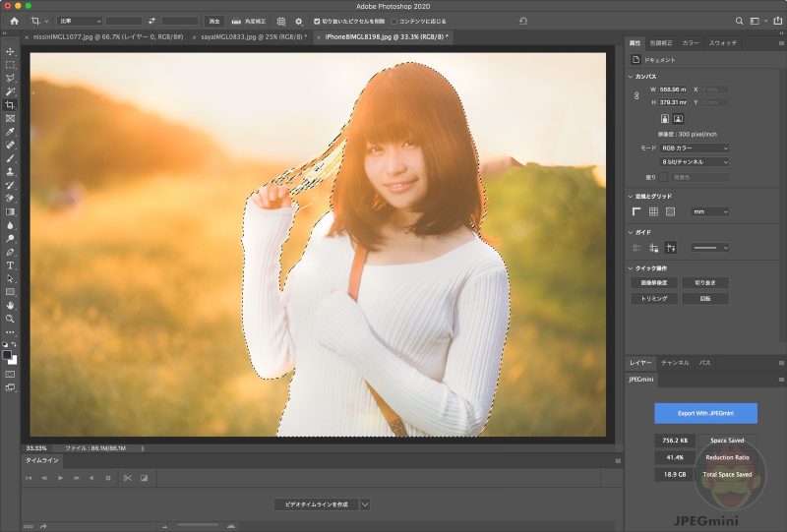Click Create Video Timeline button
Image resolution: width=787 pixels, height=532 pixels.
(x=316, y=504)
